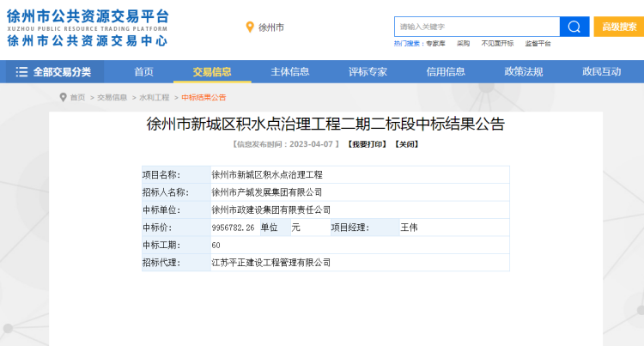Click the 徐州市公共资源交易平台 site logo
644x346 pixels.
point(88,17)
